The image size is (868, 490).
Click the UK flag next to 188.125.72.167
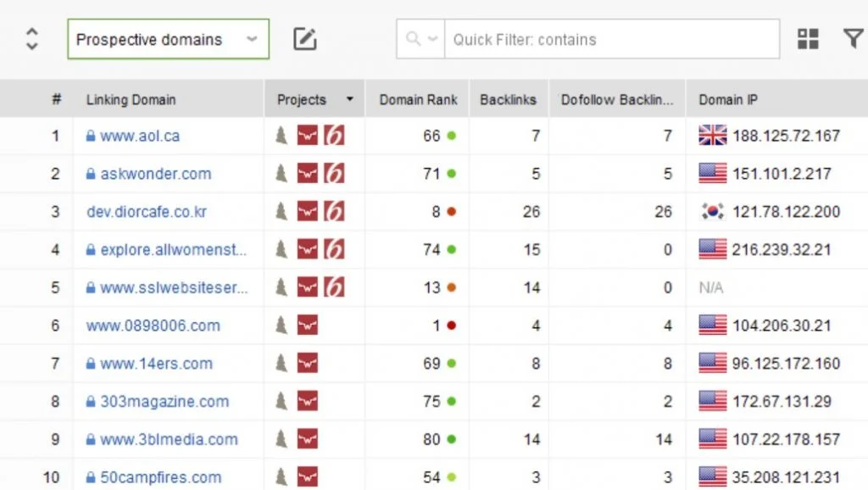pyautogui.click(x=712, y=136)
